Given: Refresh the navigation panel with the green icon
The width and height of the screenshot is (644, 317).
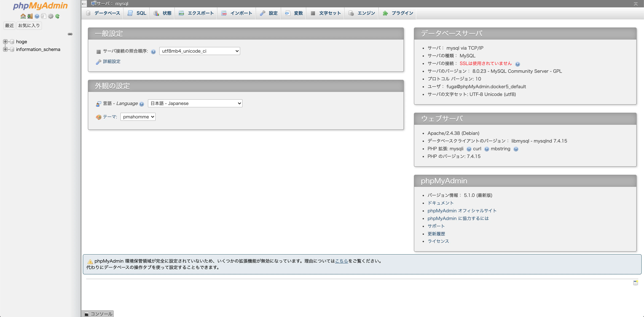Looking at the screenshot, I should coord(58,16).
